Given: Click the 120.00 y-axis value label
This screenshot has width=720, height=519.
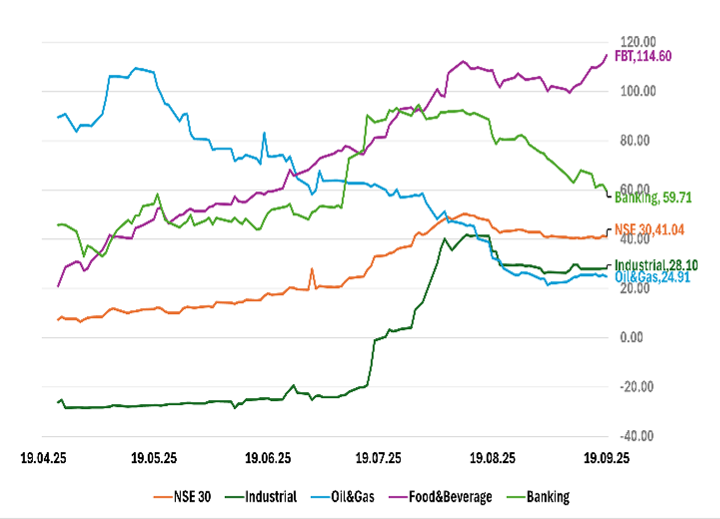Looking at the screenshot, I should 637,41.
